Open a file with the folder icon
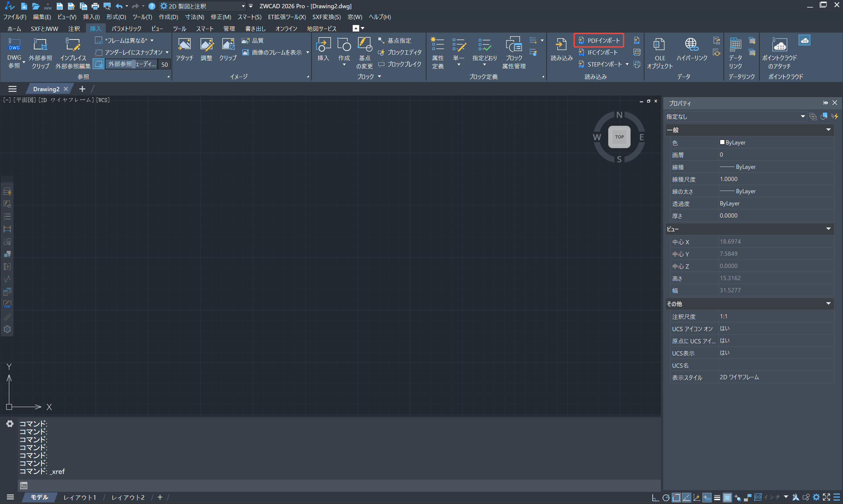Image resolution: width=843 pixels, height=504 pixels. 36,6
